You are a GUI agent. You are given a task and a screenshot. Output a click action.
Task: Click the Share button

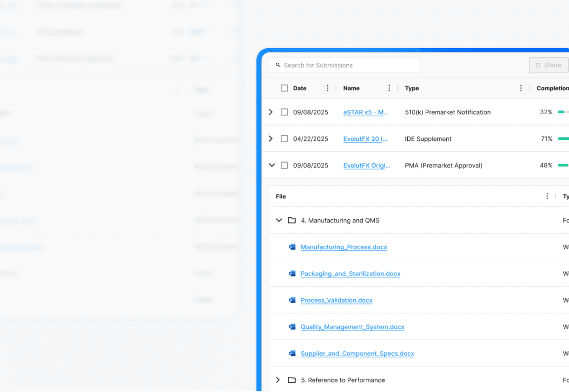pyautogui.click(x=549, y=65)
